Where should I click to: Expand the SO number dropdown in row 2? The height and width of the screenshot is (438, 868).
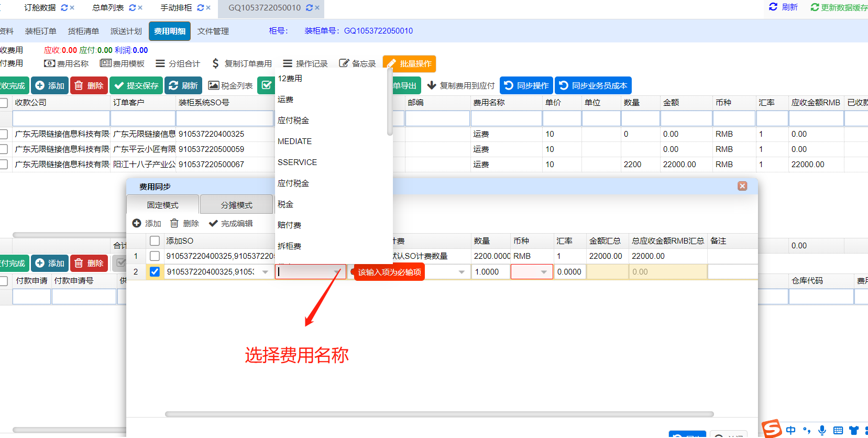[265, 272]
